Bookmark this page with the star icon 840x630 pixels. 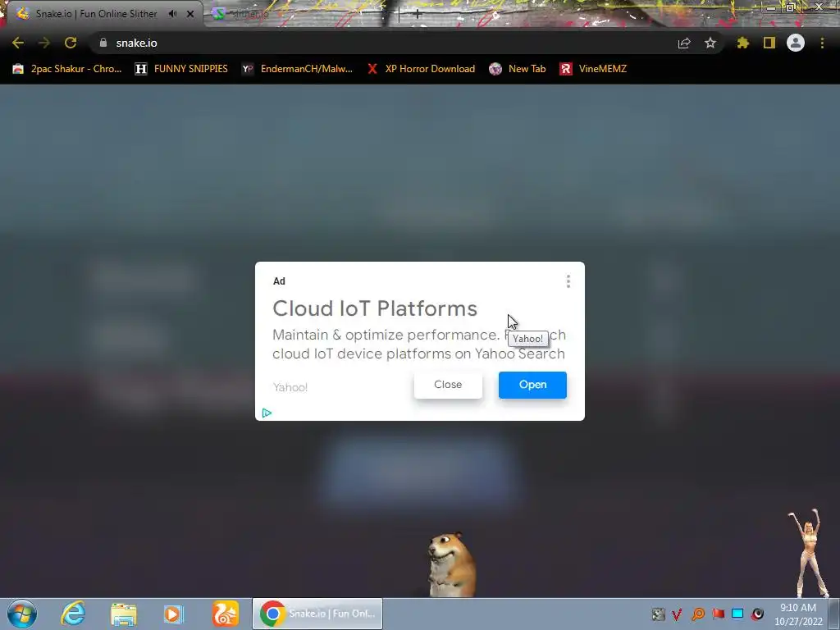click(x=710, y=43)
